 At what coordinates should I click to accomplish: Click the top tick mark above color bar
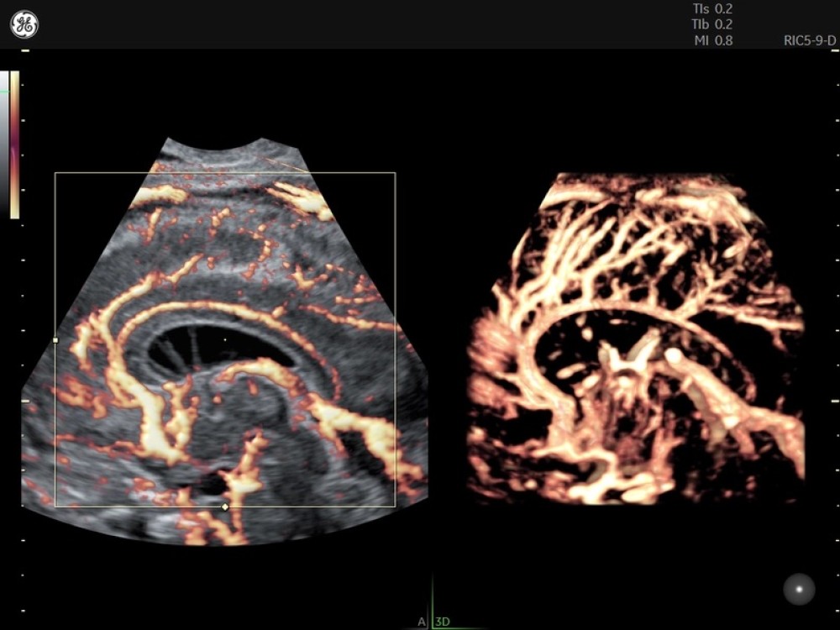25,52
